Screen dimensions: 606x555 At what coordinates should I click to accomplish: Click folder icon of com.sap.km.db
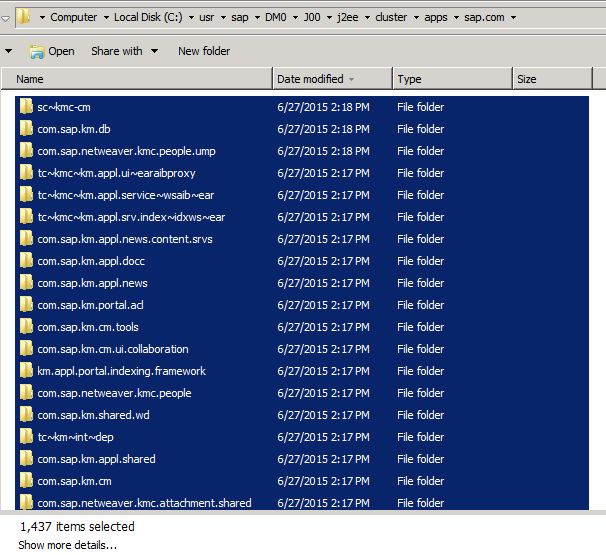pyautogui.click(x=26, y=128)
